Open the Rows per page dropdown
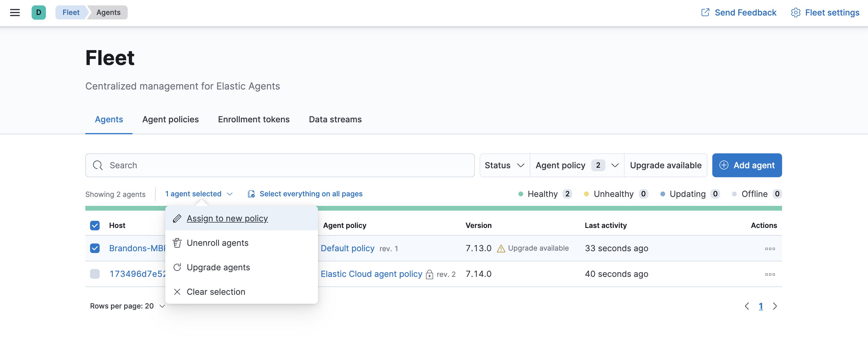 point(127,306)
